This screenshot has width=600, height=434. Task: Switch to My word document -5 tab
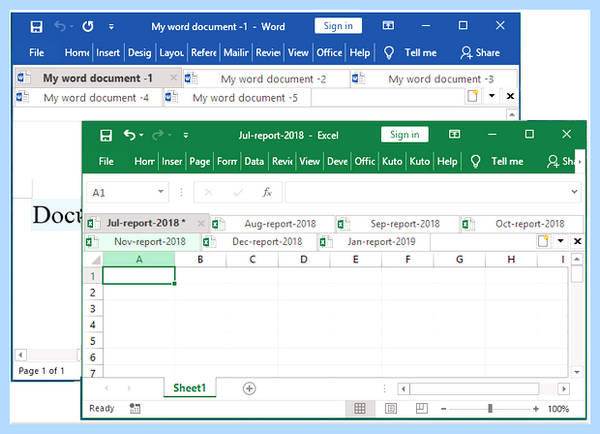tap(237, 98)
